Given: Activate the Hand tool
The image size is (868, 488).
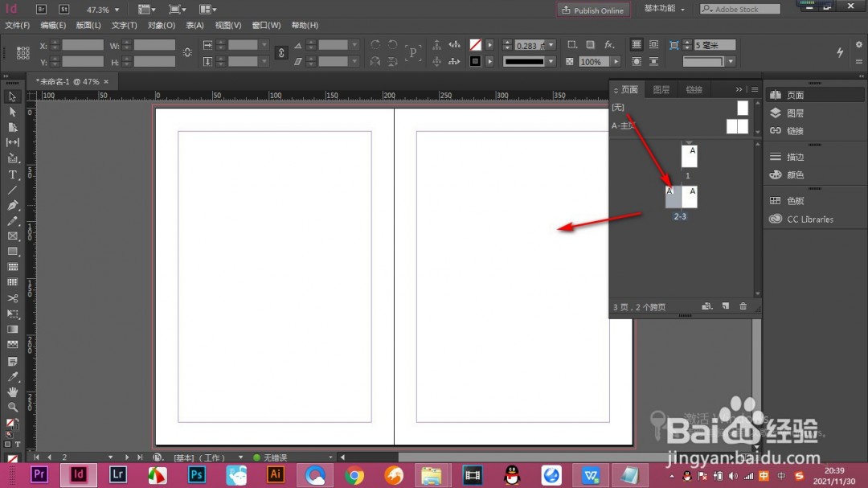Looking at the screenshot, I should (13, 392).
